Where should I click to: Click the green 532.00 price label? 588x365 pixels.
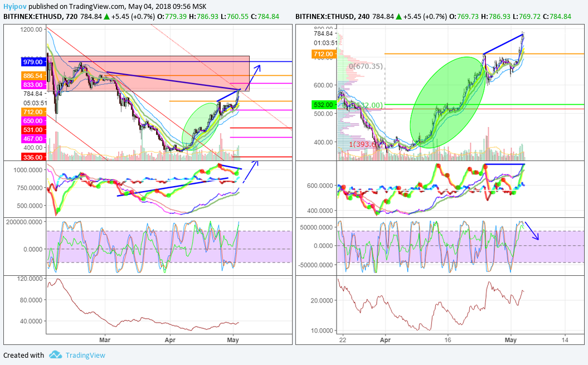pos(324,105)
